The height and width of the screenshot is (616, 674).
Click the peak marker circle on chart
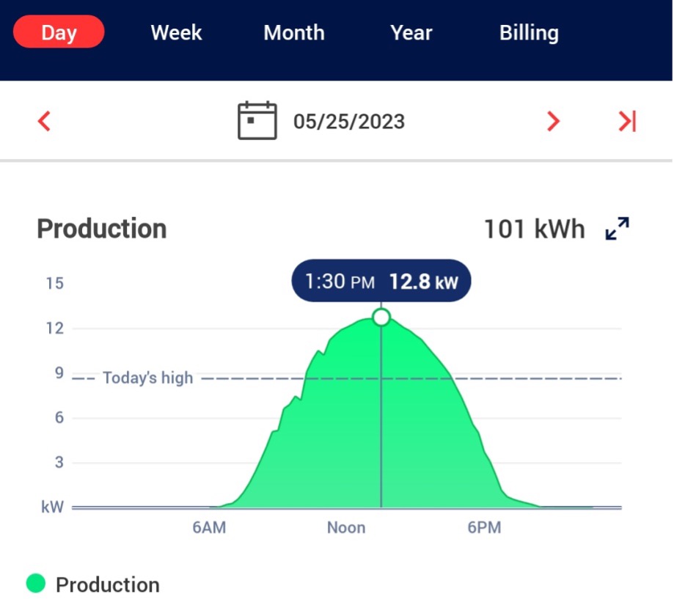(x=381, y=317)
